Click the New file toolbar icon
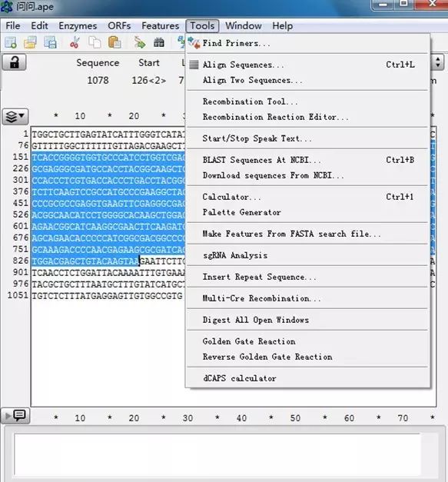This screenshot has width=448, height=482. click(11, 43)
